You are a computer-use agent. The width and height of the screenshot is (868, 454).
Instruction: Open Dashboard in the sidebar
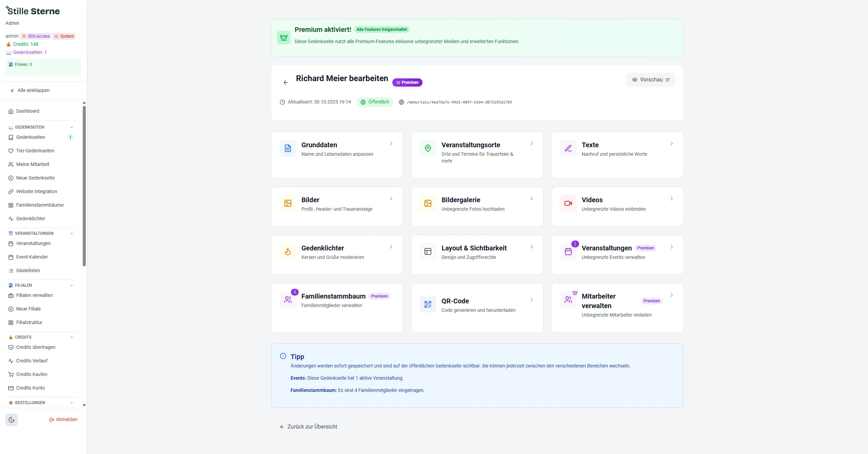27,111
